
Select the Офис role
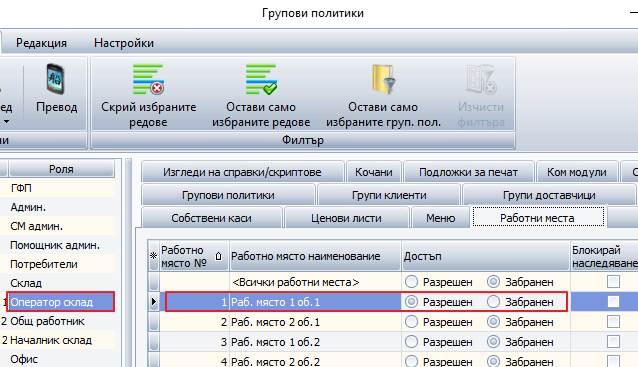61,359
